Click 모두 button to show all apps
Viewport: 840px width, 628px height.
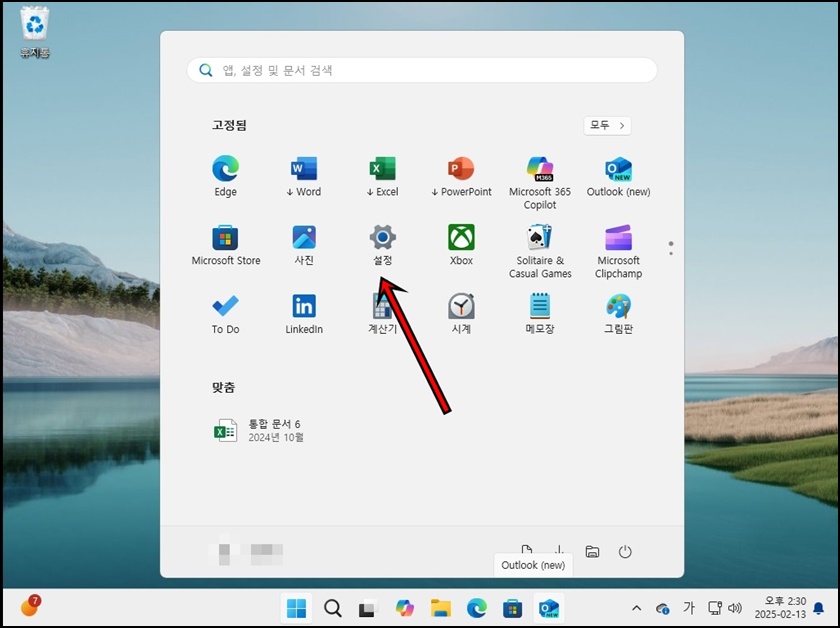pyautogui.click(x=607, y=125)
